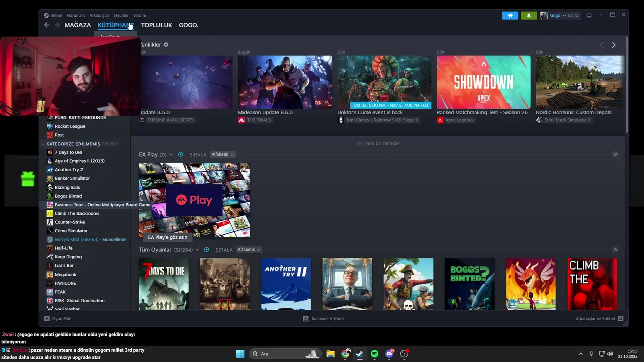Collapse the Tüm Oyunlar shelf
The image size is (644, 362).
click(615, 250)
